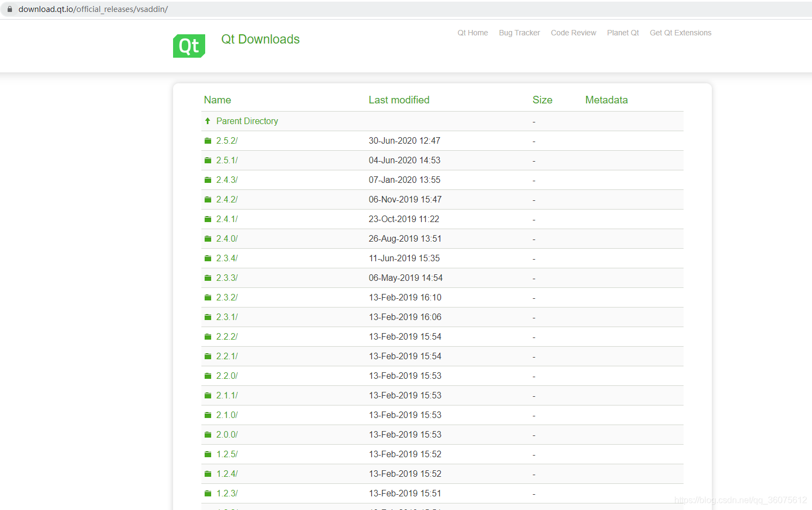
Task: Click date 23-Oct-2019 11:22
Action: pos(404,219)
